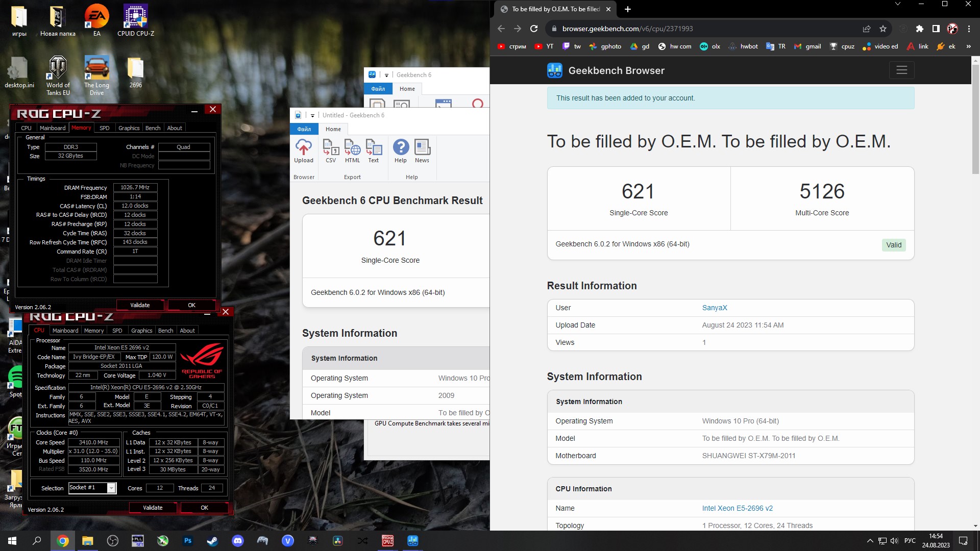Viewport: 980px width, 551px height.
Task: Select Bench tab in lower CPU-Z window
Action: tap(165, 331)
